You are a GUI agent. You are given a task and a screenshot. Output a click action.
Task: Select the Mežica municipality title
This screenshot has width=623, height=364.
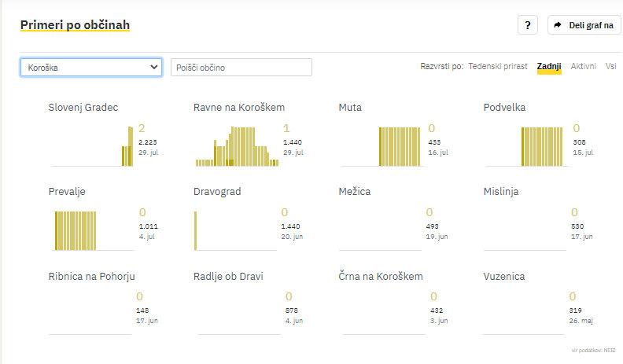click(354, 192)
